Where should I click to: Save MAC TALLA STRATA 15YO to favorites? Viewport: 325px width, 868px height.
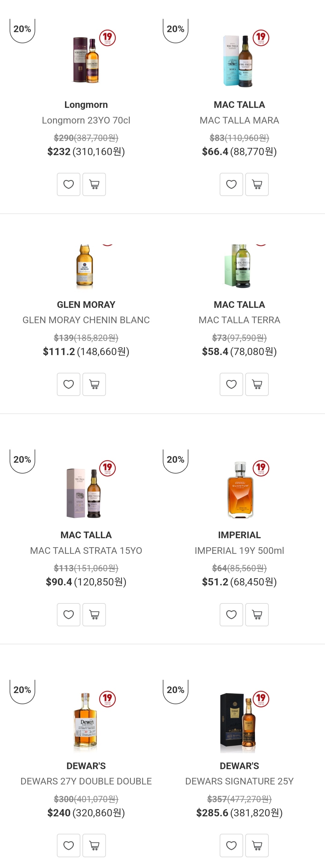[x=68, y=615]
